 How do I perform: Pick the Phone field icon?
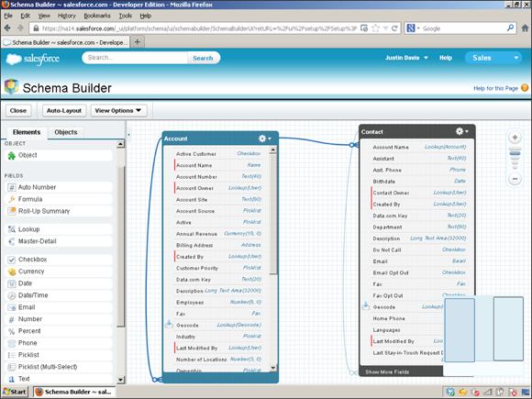pos(12,343)
